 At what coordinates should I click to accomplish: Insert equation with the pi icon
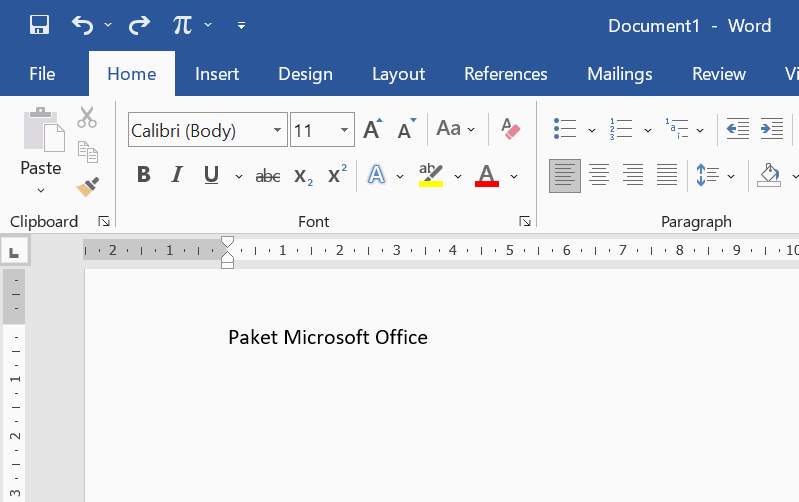pos(182,24)
